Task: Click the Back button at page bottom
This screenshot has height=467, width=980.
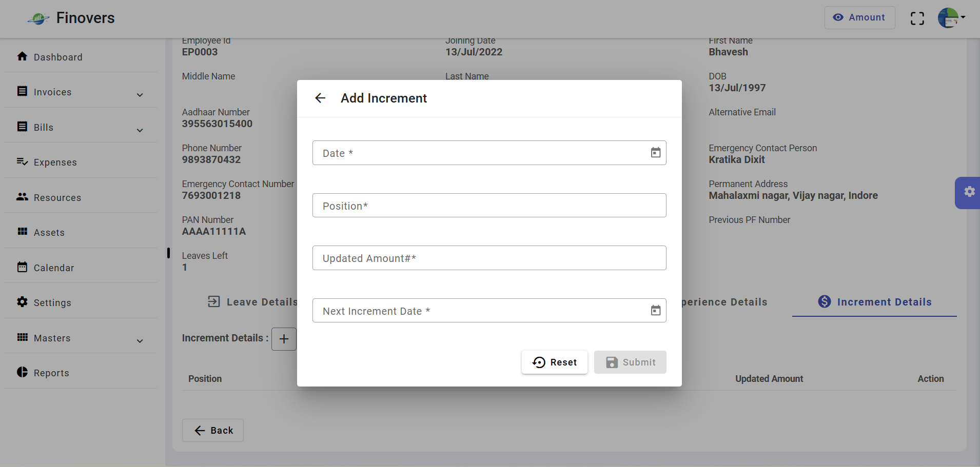Action: tap(213, 431)
